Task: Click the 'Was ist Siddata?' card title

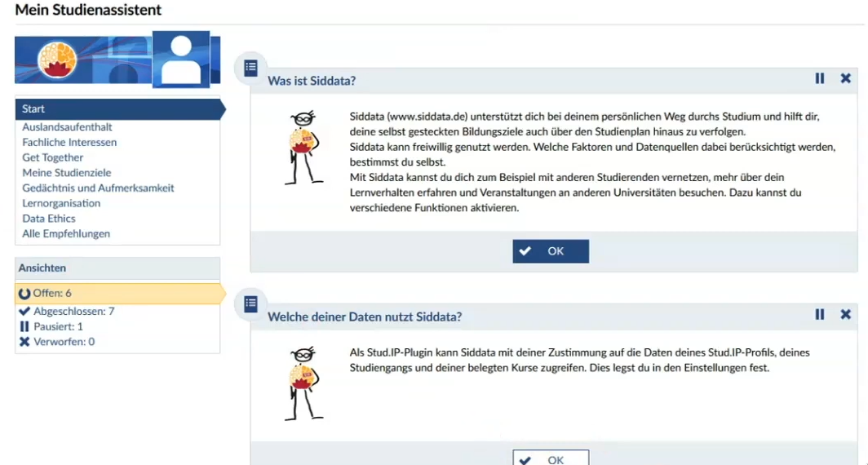Action: (x=312, y=81)
